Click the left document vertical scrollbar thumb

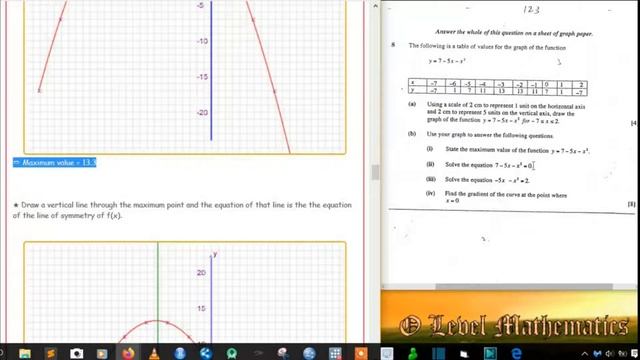[376, 172]
